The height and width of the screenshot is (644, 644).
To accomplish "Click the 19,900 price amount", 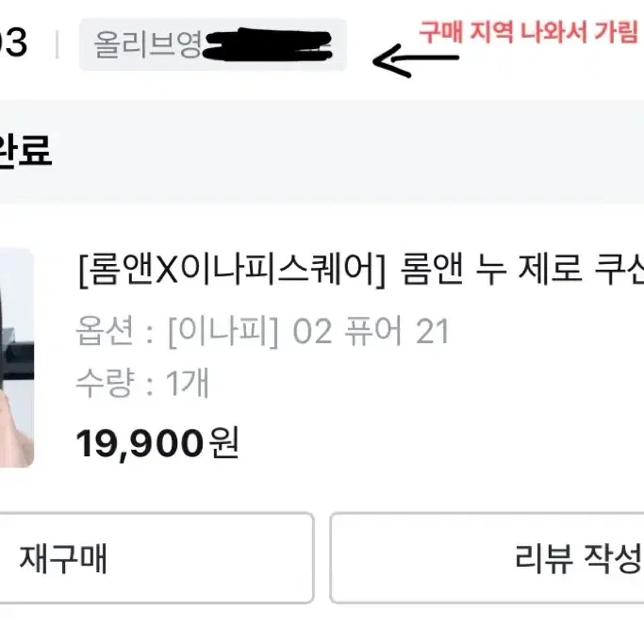I will [140, 443].
